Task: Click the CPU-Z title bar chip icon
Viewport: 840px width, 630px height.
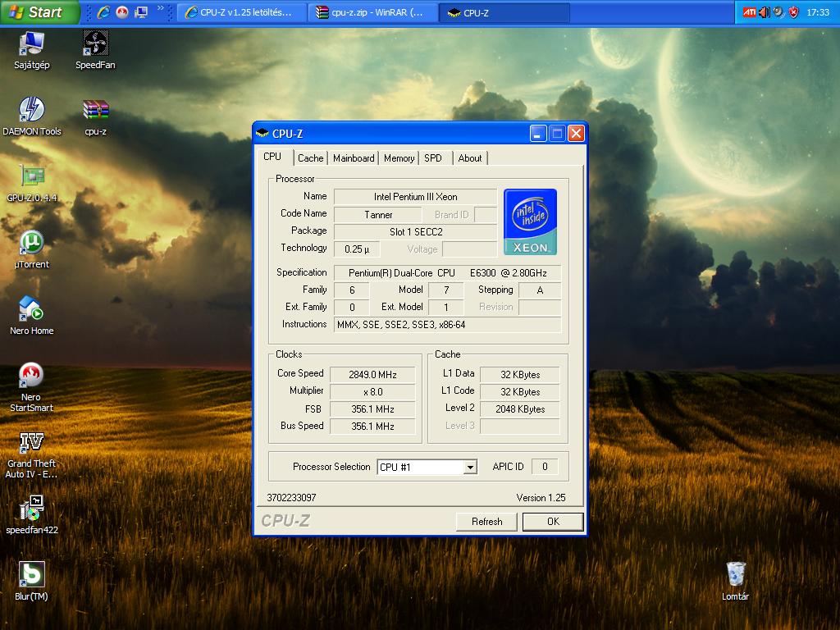Action: 262,134
